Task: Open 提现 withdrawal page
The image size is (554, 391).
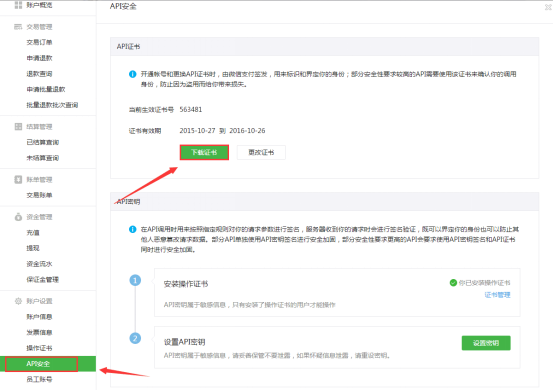Action: click(x=33, y=248)
